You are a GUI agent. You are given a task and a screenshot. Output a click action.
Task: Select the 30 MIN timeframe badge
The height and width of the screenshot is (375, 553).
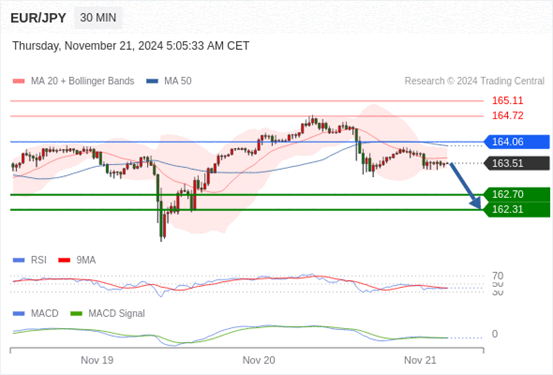[x=98, y=17]
